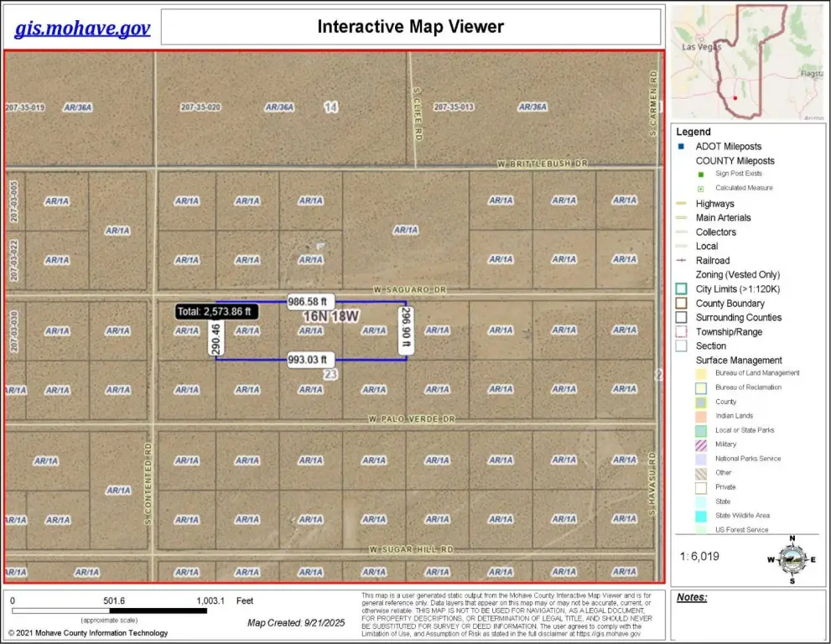This screenshot has height=644, width=831.
Task: Select the Highways line symbol
Action: click(x=682, y=204)
